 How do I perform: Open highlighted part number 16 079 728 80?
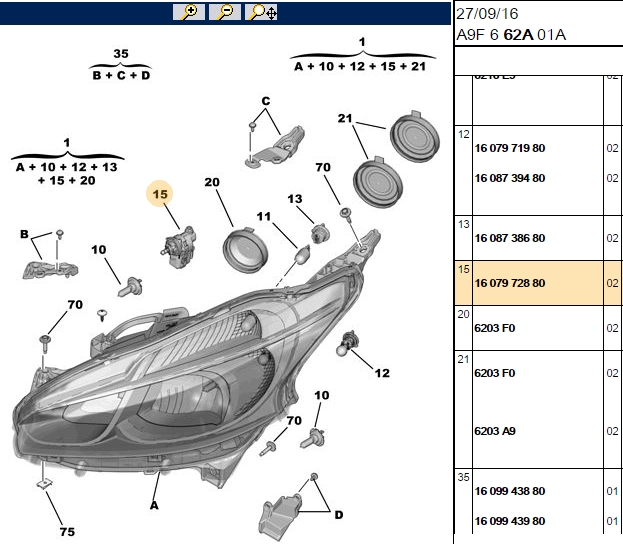click(x=510, y=283)
